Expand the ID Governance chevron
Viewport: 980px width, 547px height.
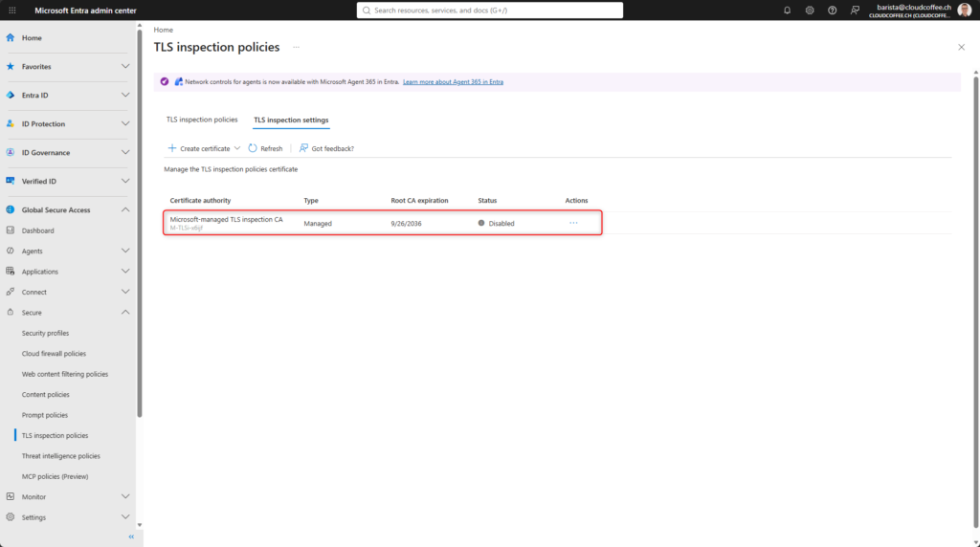click(125, 152)
